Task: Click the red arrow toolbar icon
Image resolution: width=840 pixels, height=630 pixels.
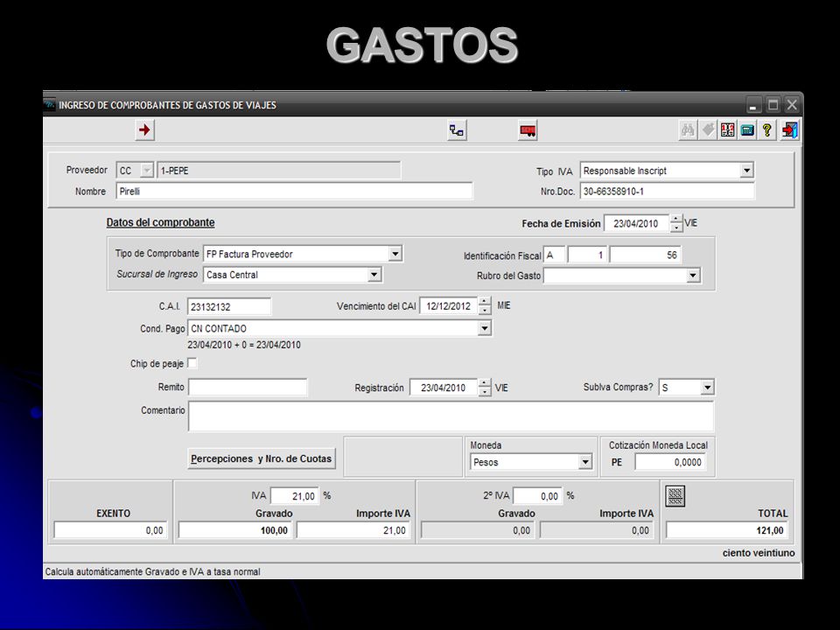Action: 144,130
